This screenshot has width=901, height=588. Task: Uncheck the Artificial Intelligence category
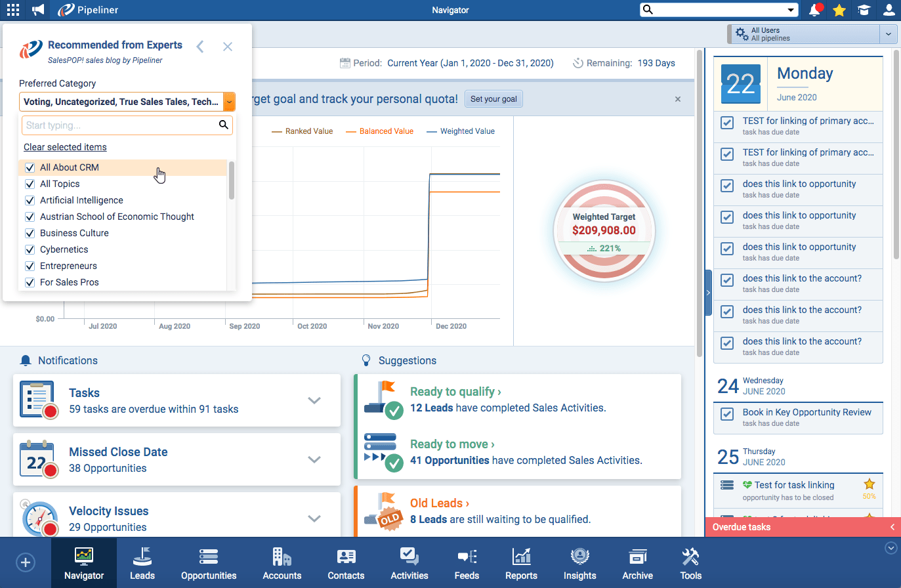[x=30, y=200]
